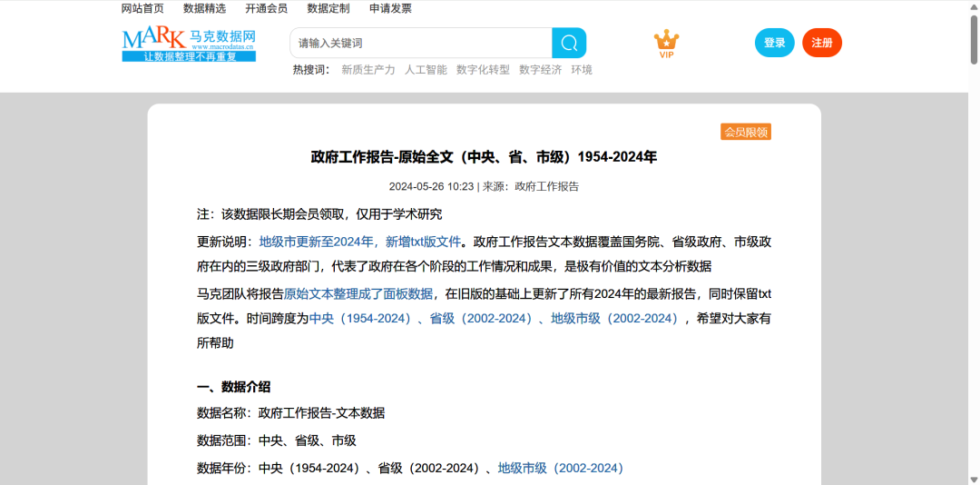
Task: Open link 地级市更新至2024年，新增txt版文件
Action: (x=360, y=242)
